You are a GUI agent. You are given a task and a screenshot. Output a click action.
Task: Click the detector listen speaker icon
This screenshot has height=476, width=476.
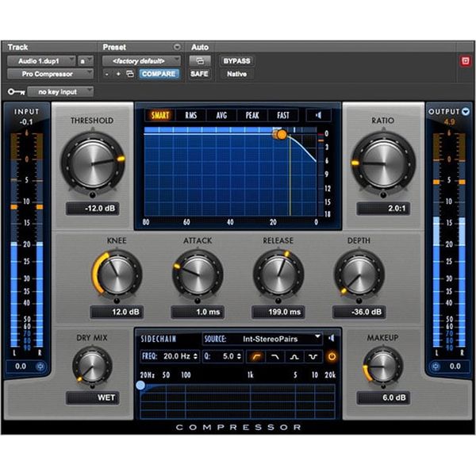click(x=318, y=115)
